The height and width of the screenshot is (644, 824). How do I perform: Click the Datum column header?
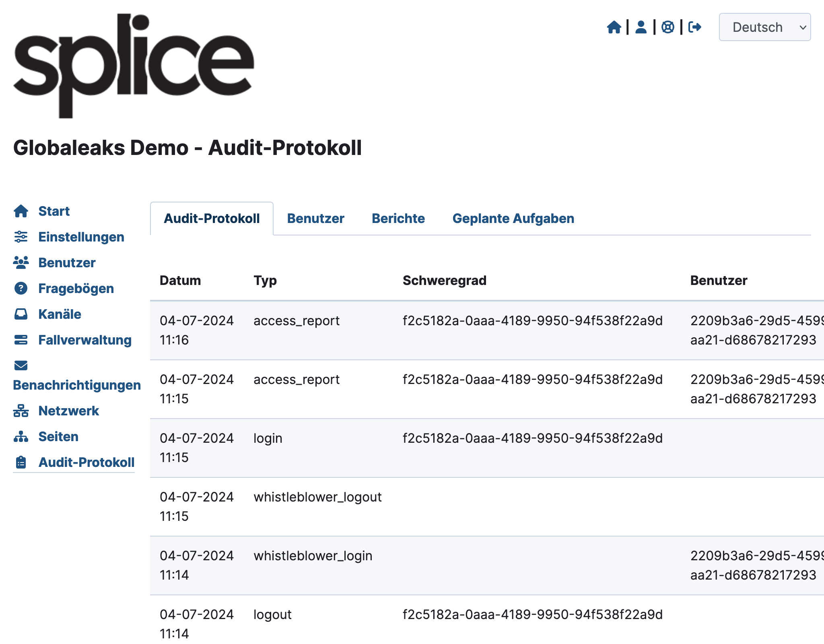180,280
